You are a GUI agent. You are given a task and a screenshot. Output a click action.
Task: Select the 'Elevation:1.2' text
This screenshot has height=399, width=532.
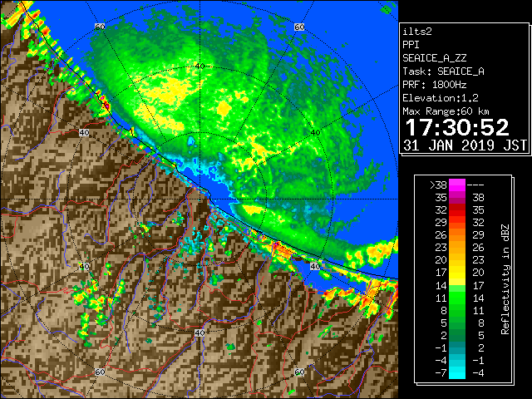441,98
